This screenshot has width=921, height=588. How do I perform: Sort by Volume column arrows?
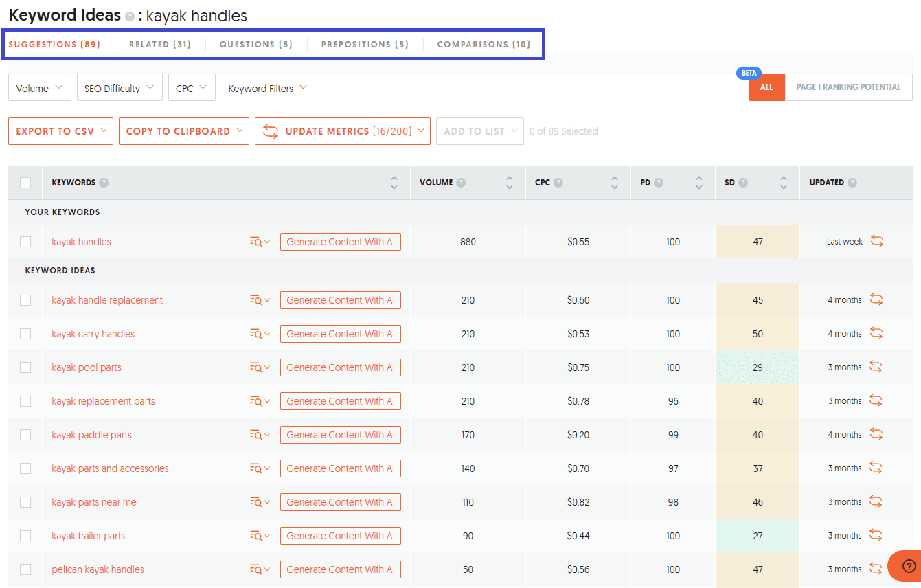point(510,183)
